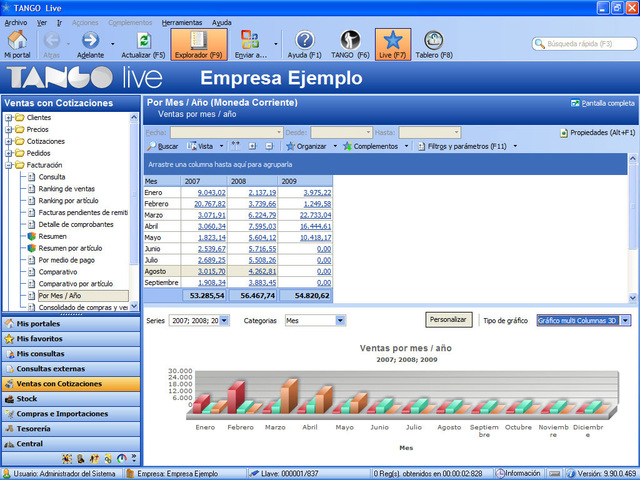This screenshot has width=640, height=480.
Task: Expand the Clientes folder
Action: 8,118
